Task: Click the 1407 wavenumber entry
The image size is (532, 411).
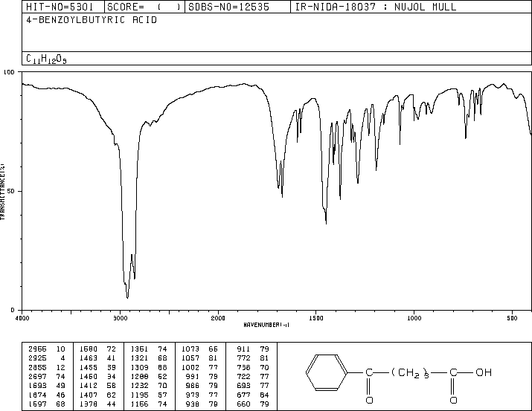Action: click(x=89, y=395)
